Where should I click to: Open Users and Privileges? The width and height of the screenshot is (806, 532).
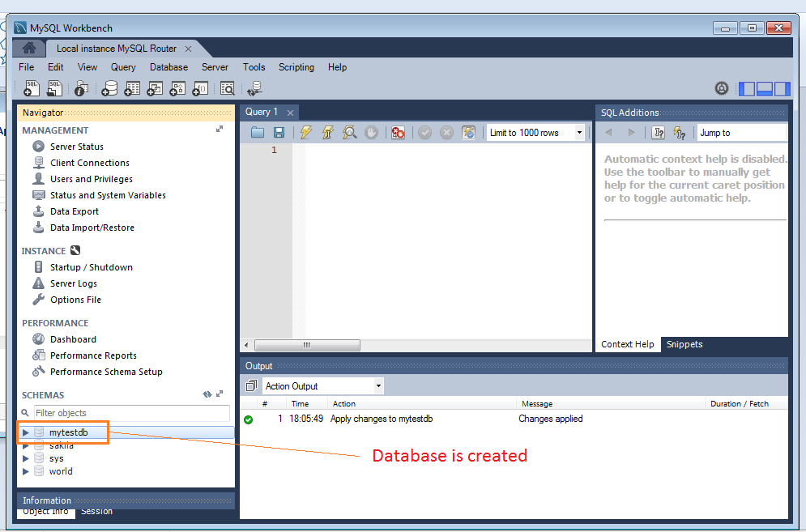click(91, 179)
